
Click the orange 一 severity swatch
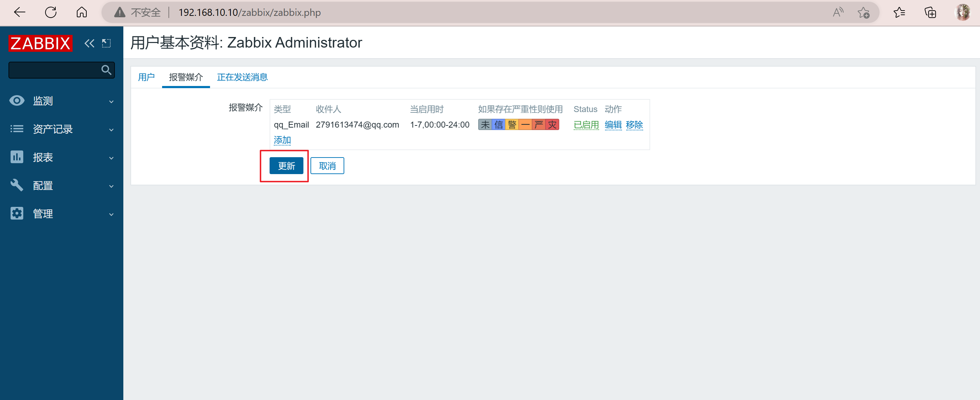(x=525, y=124)
